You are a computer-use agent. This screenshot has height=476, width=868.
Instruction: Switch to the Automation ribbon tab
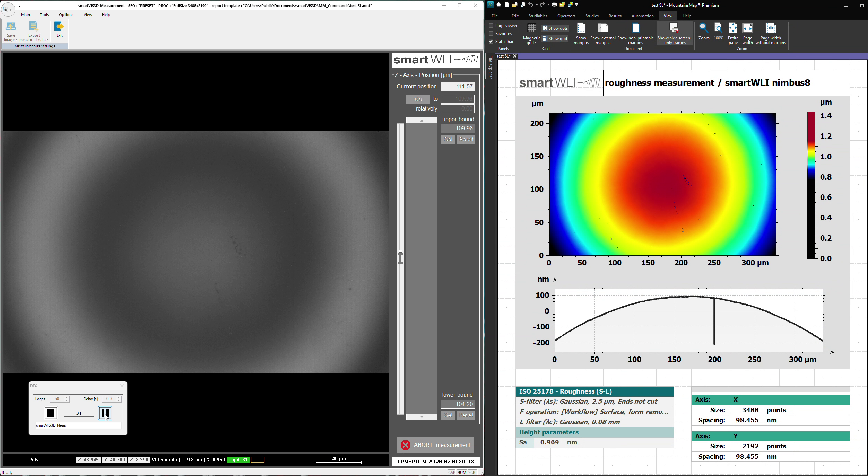click(x=643, y=16)
